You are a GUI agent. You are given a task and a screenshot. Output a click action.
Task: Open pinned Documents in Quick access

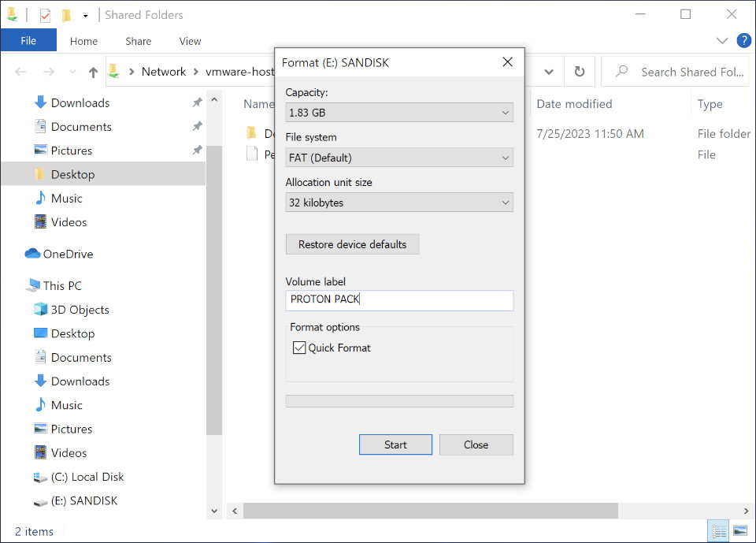point(81,126)
